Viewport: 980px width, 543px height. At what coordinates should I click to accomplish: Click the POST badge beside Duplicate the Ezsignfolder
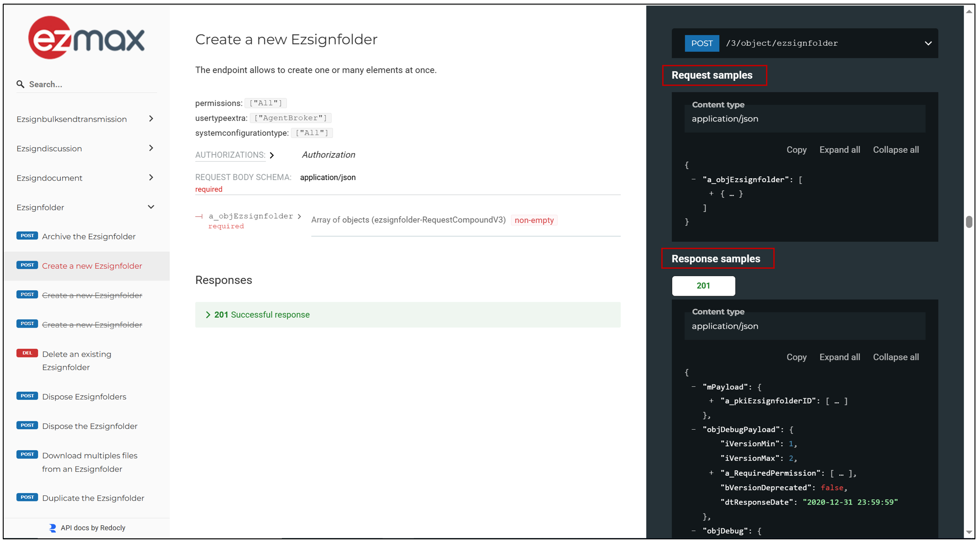[x=27, y=497]
